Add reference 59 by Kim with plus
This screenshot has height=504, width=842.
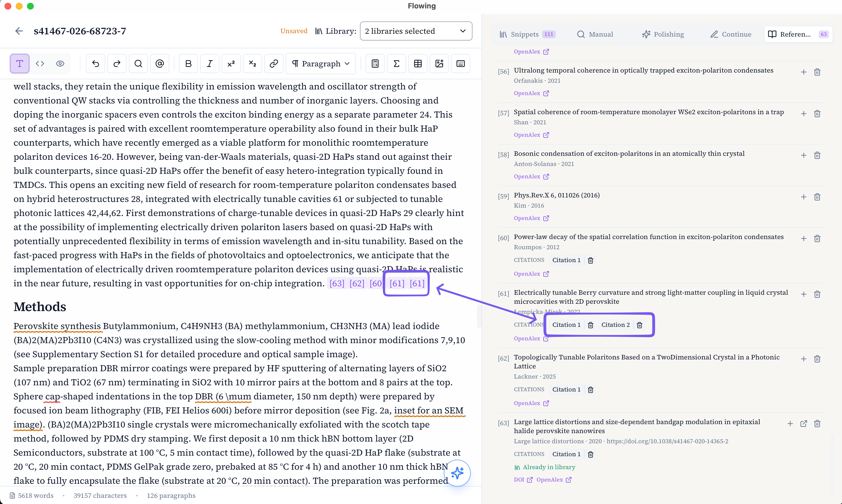(x=804, y=197)
